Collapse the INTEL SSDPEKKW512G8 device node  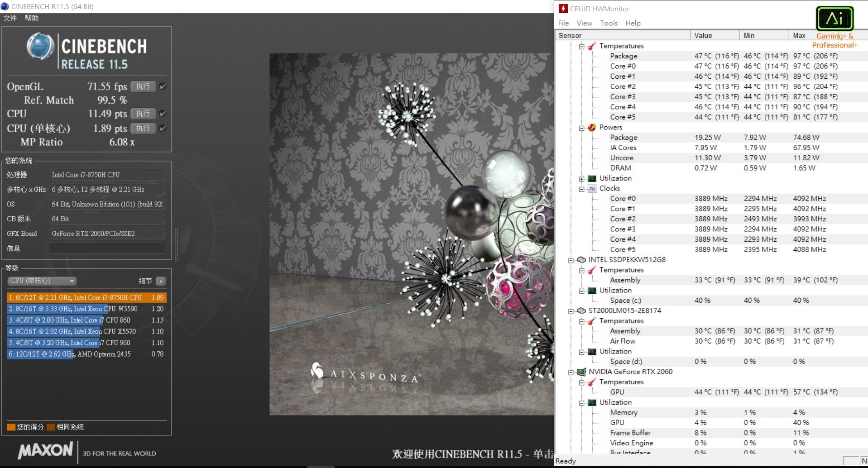tap(571, 260)
